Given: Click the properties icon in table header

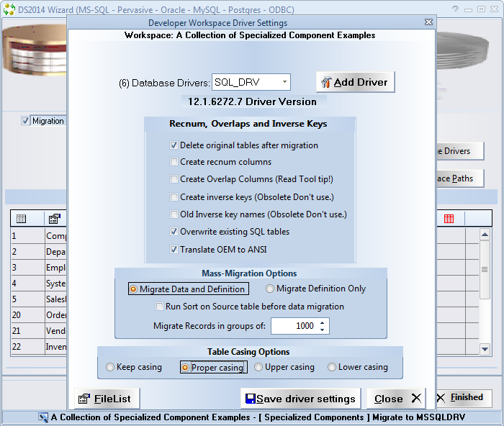Looking at the screenshot, I should pos(54,219).
